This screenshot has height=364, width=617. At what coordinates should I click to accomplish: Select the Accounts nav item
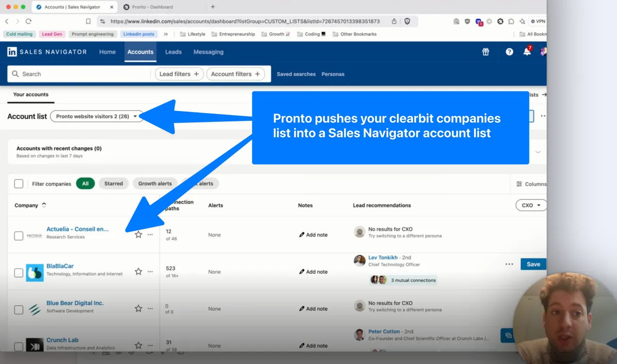140,52
